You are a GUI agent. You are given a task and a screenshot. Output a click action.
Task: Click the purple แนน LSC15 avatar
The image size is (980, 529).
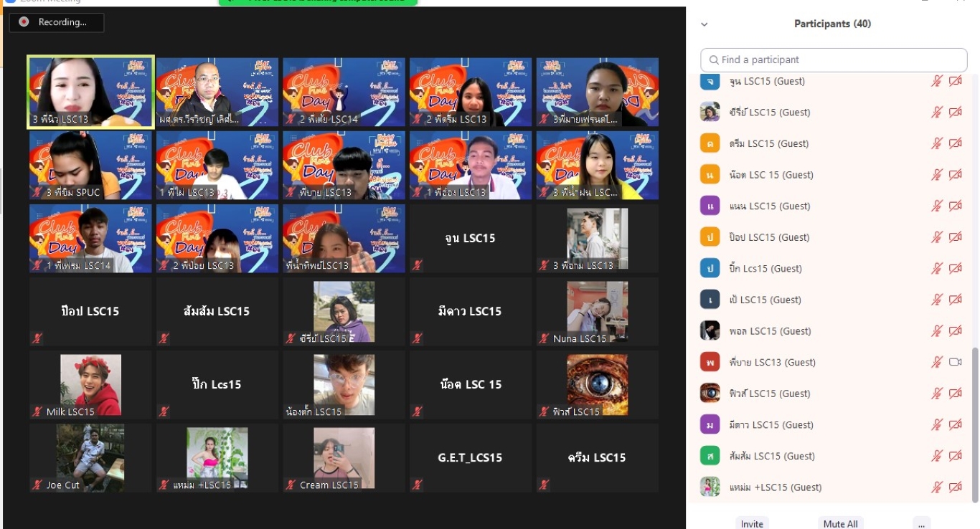pos(710,206)
